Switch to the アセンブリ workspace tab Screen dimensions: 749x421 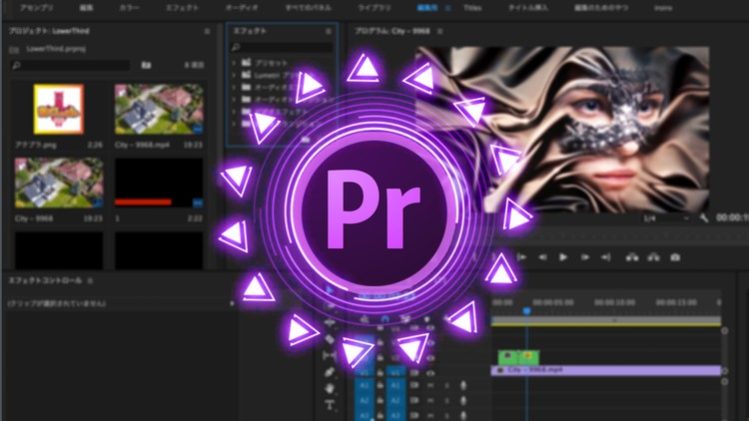[x=37, y=8]
